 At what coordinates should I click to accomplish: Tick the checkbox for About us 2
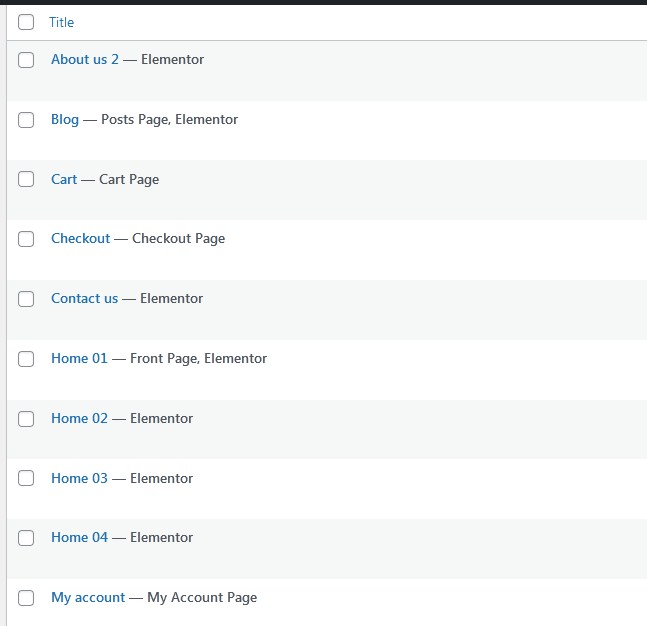tap(26, 60)
